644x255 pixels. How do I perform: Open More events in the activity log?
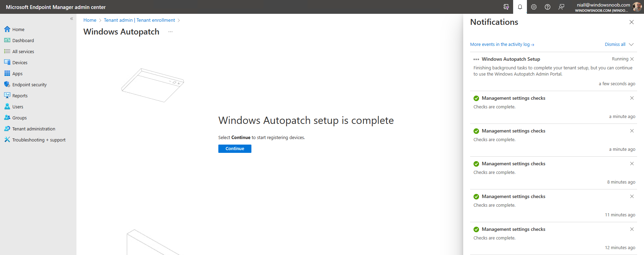pyautogui.click(x=502, y=45)
